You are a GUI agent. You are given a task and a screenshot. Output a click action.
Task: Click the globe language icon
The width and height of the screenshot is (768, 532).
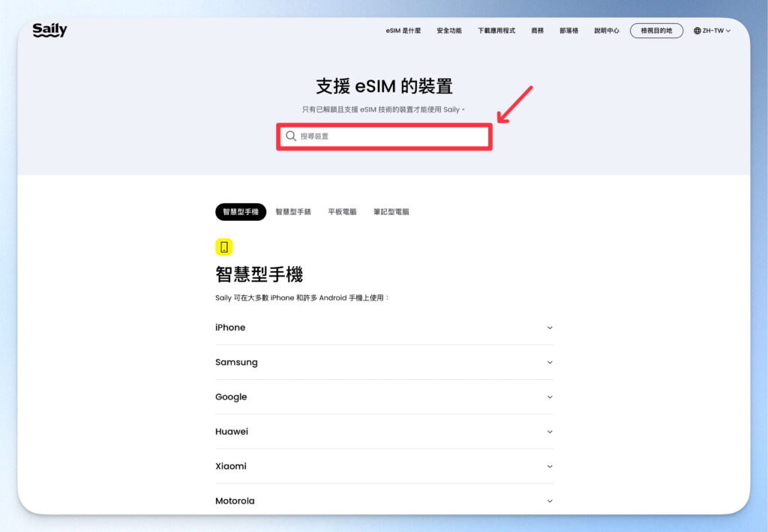click(x=697, y=31)
